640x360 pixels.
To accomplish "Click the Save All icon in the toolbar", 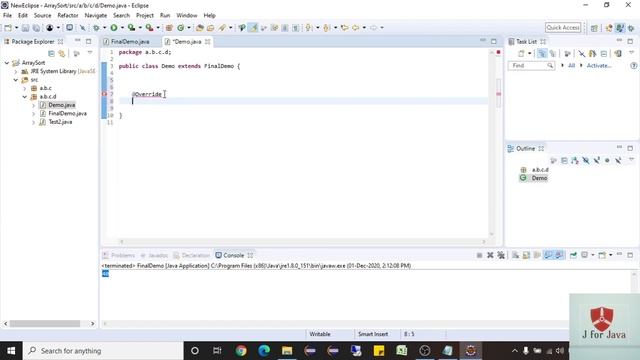I will [36, 28].
